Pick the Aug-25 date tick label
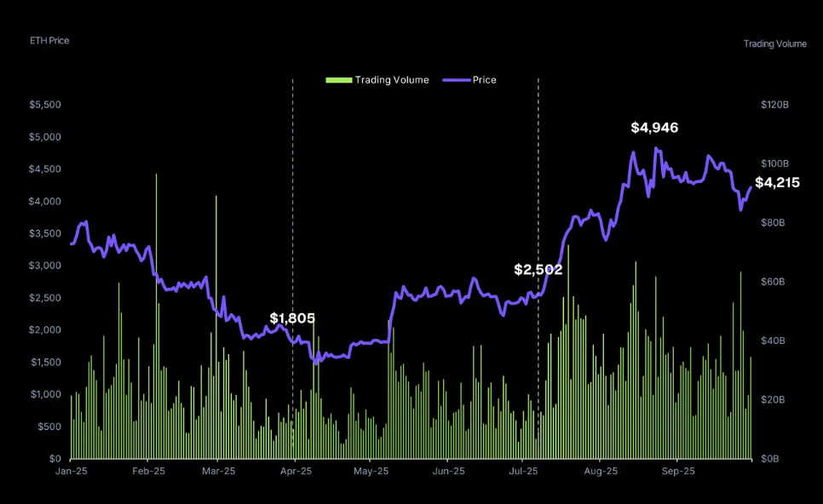823x504 pixels. [601, 471]
